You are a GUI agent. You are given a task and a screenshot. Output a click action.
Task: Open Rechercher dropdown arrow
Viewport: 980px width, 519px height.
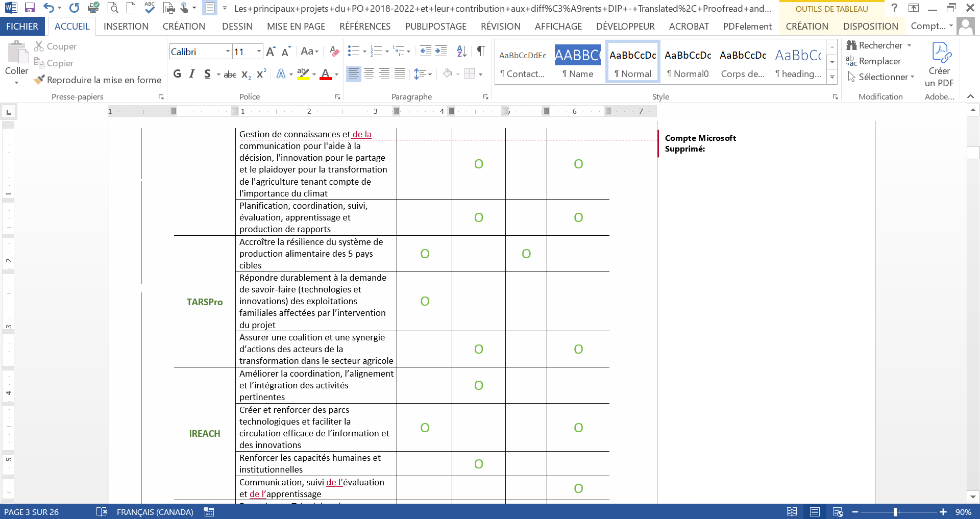click(x=910, y=45)
